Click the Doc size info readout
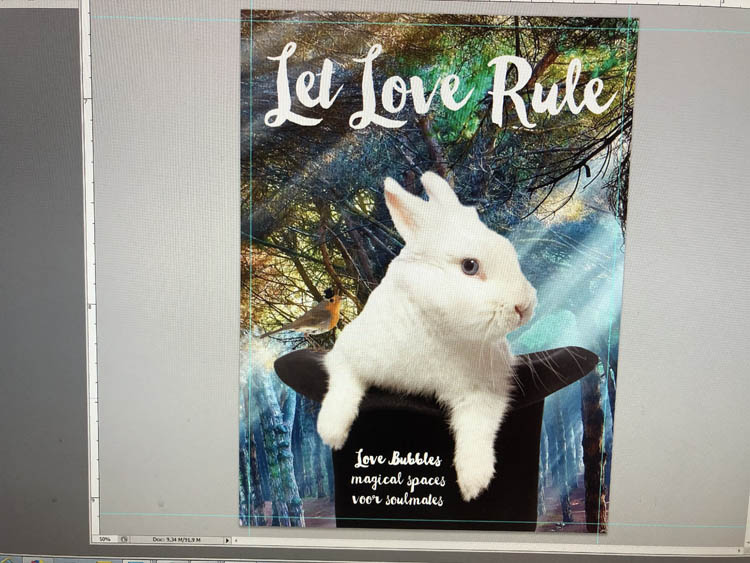750x563 pixels. (175, 540)
